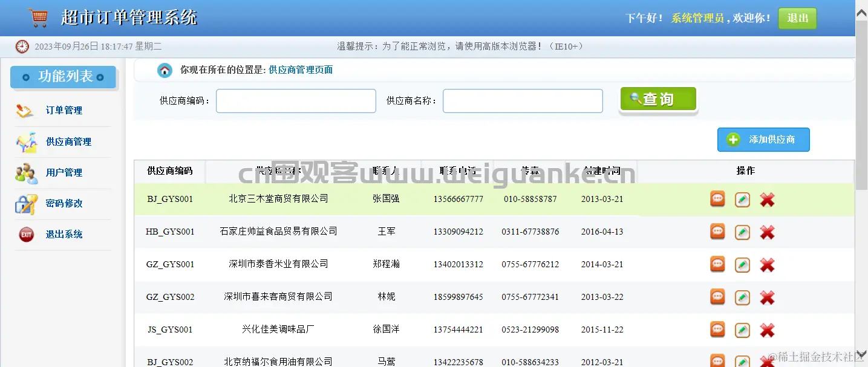View details of supplier BJ_GYS002
This screenshot has width=868, height=367.
tap(717, 360)
